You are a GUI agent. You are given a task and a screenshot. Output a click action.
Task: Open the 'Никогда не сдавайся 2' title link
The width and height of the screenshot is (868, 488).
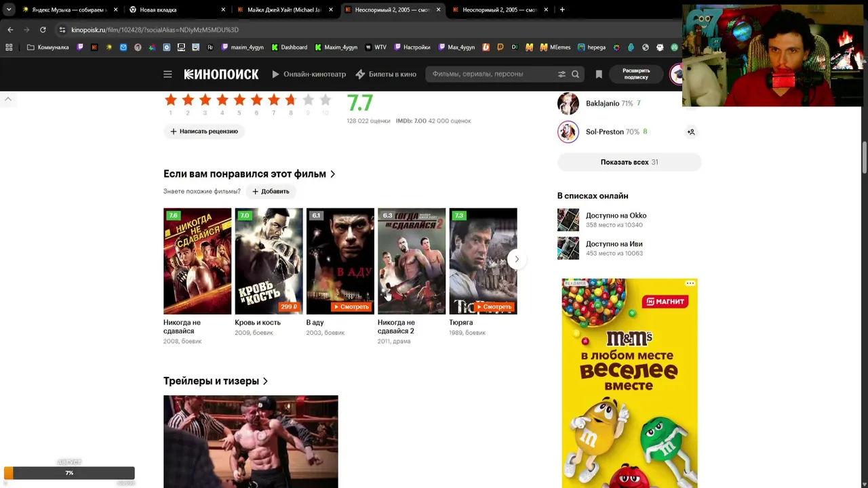[x=396, y=327]
